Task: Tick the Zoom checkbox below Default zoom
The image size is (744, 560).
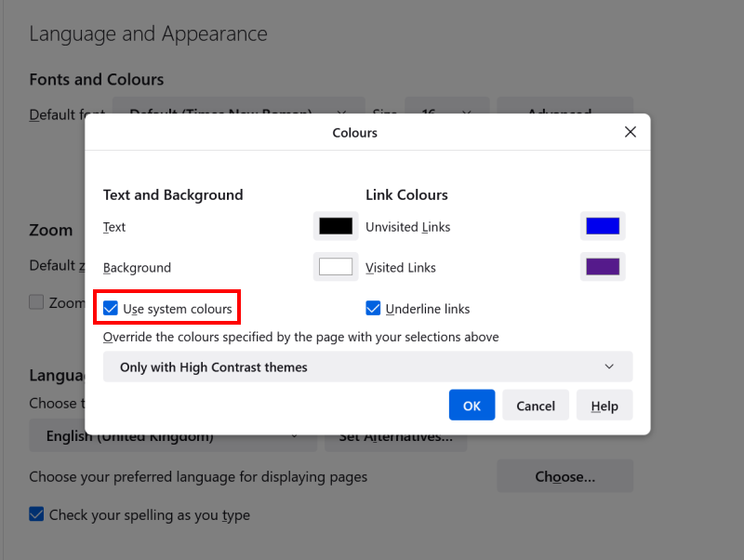Action: [37, 302]
